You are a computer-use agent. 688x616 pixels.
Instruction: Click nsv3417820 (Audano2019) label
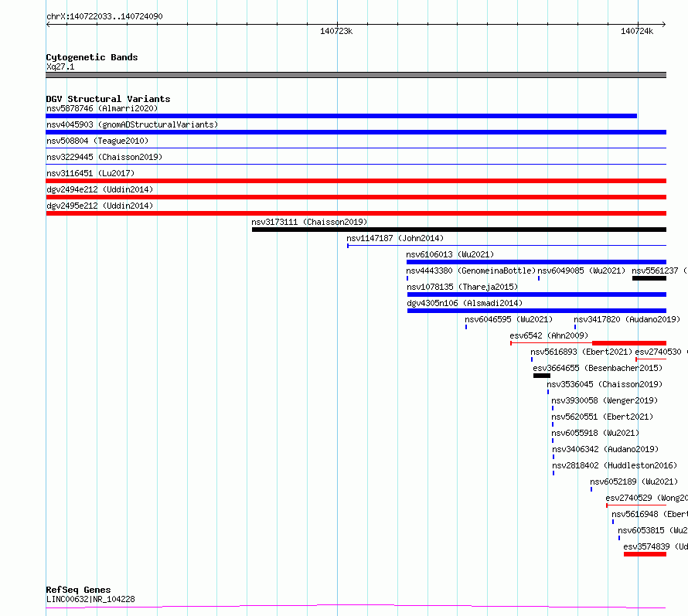627,319
